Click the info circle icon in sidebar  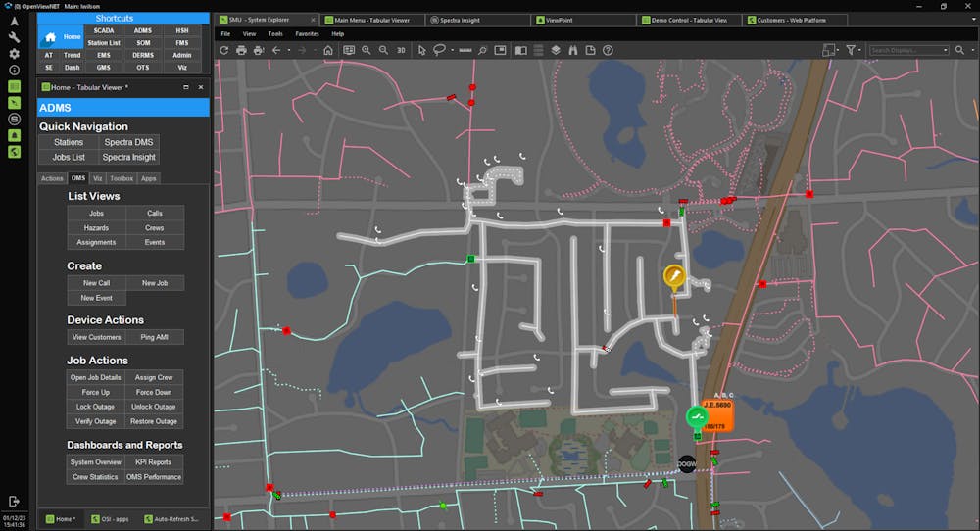pyautogui.click(x=14, y=70)
